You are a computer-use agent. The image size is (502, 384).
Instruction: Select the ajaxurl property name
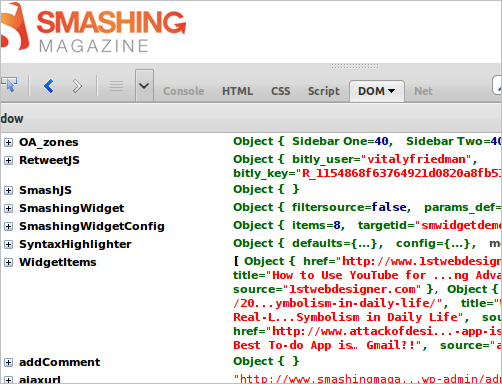40,379
